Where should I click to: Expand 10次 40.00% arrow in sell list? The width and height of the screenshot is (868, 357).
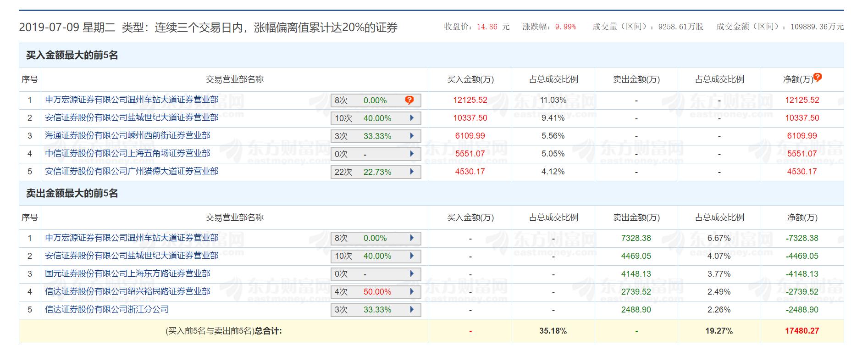click(x=412, y=256)
